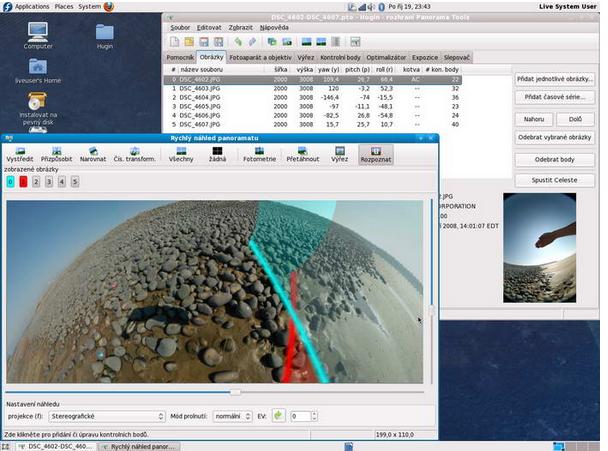Image resolution: width=608 pixels, height=451 pixels.
Task: Click the horizontal slider below the panorama preview
Action: pos(214,392)
